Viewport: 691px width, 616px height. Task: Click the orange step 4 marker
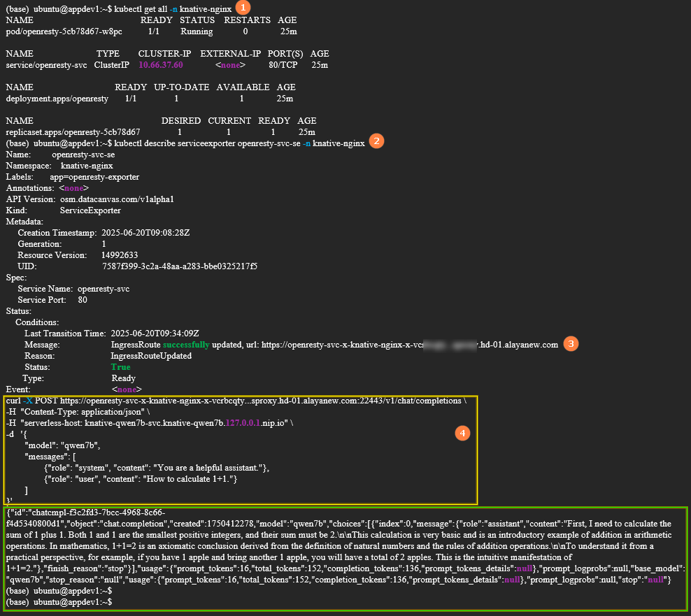click(x=462, y=433)
